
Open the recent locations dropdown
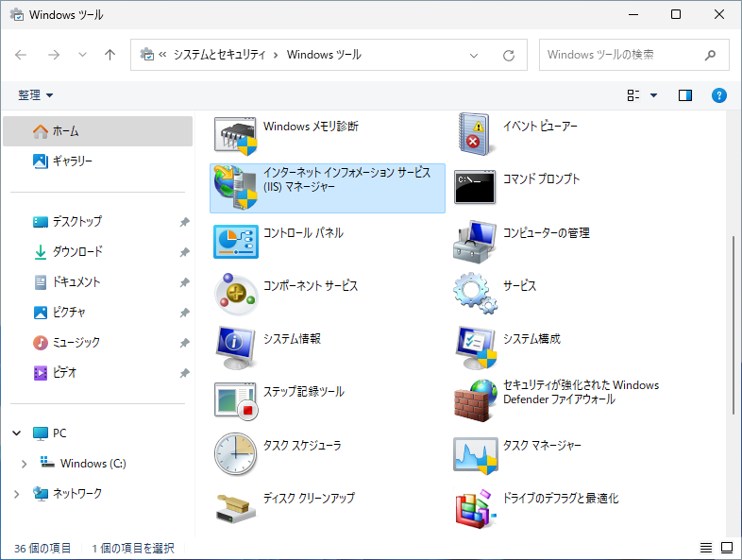coord(82,55)
